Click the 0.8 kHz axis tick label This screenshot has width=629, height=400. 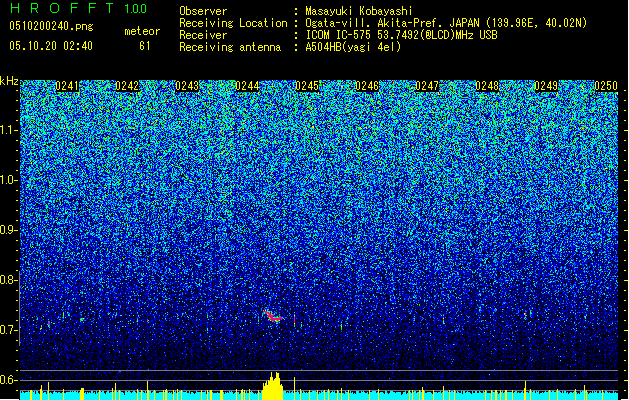pyautogui.click(x=9, y=280)
